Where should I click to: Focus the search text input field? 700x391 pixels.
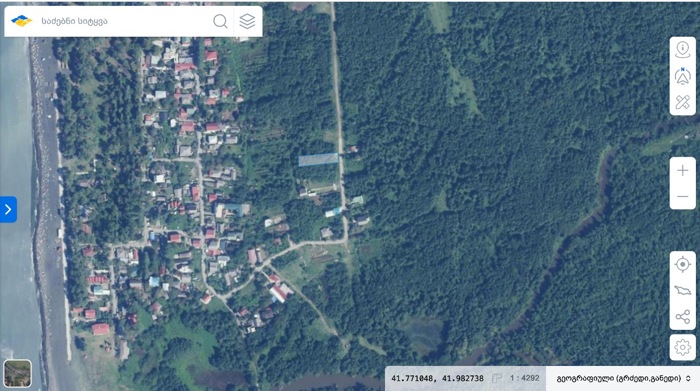point(124,21)
